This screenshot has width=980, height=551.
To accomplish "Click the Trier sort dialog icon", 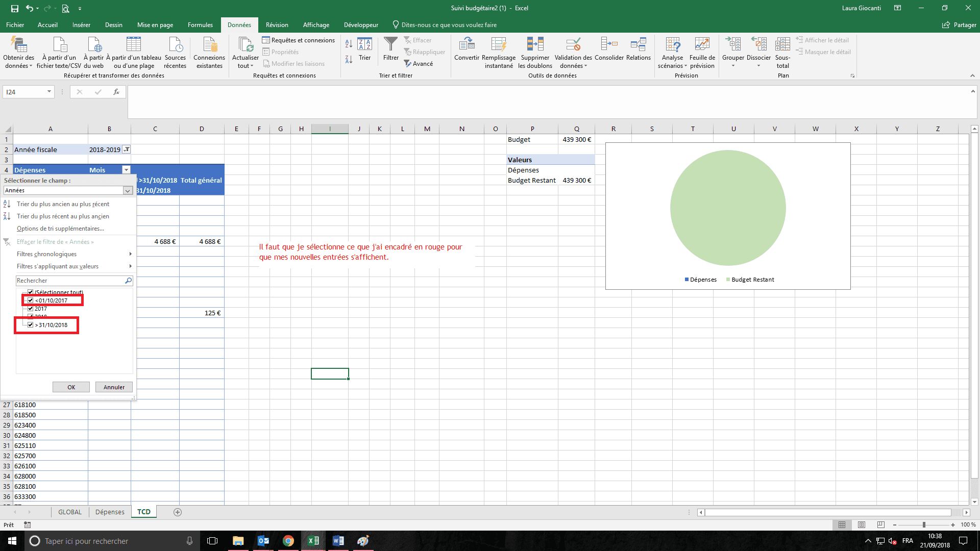I will (364, 45).
